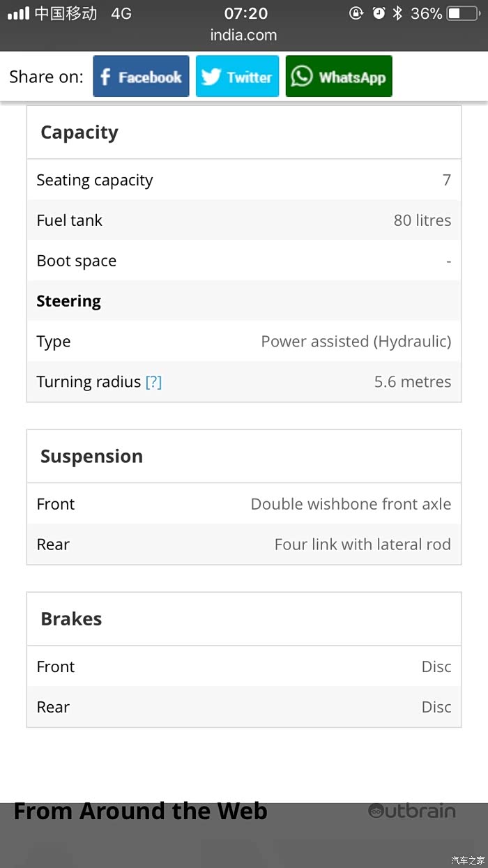The image size is (488, 868).
Task: Tap the From Around the Web heading
Action: click(141, 811)
